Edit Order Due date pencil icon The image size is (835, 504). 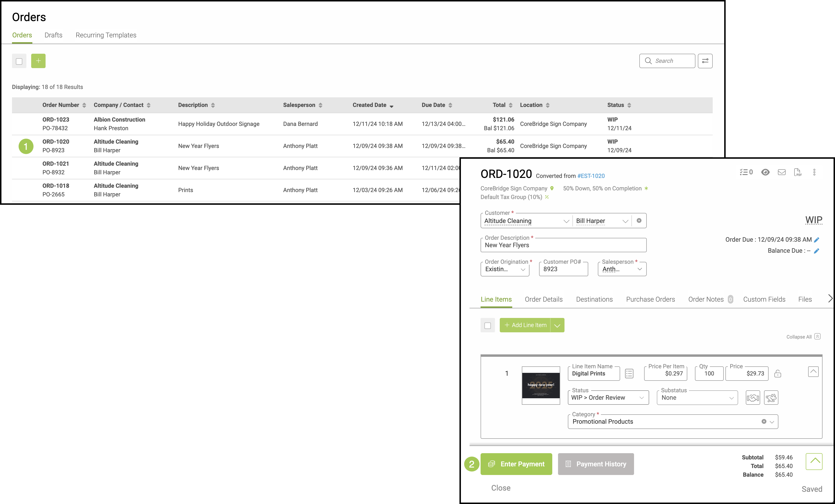[x=817, y=240]
